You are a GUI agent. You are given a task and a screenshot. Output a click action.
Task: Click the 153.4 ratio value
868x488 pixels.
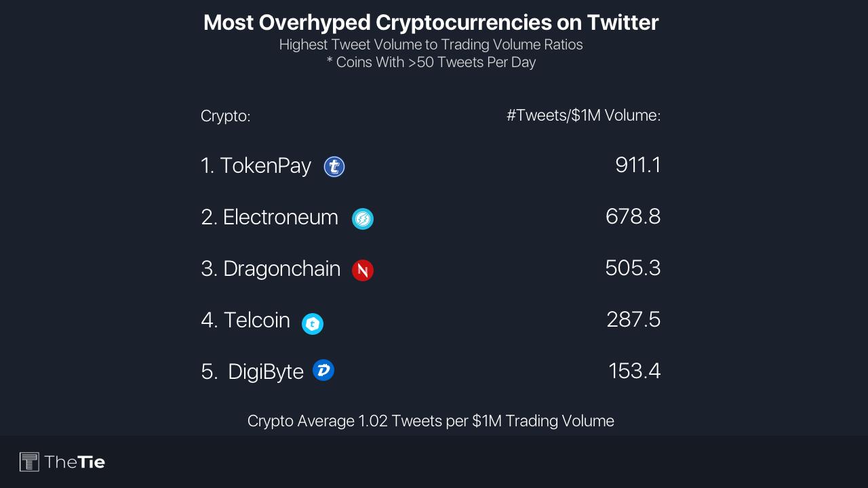(635, 371)
